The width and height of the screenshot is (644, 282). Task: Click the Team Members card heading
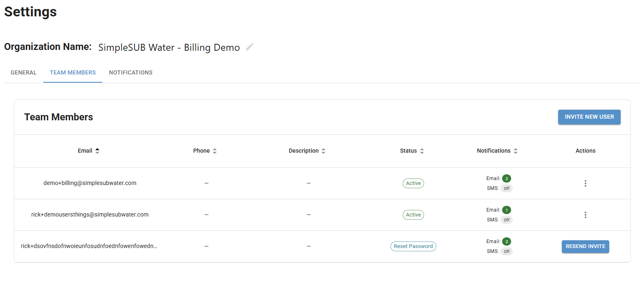click(x=58, y=117)
